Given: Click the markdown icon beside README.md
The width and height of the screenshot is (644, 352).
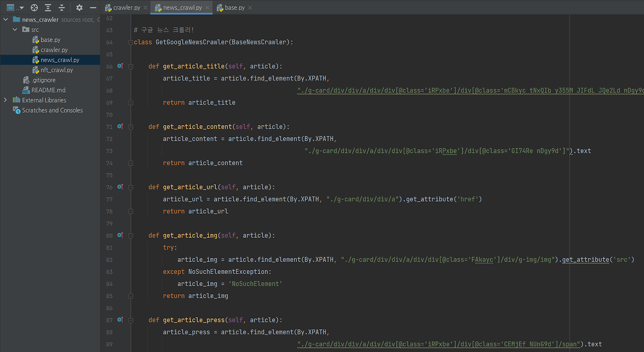Looking at the screenshot, I should 26,90.
